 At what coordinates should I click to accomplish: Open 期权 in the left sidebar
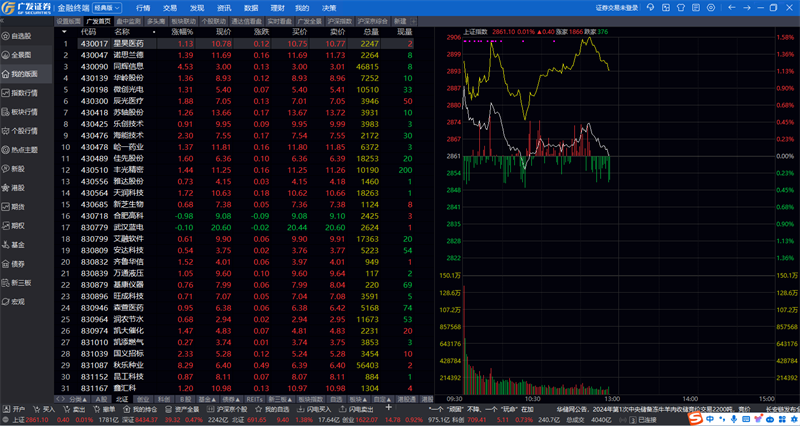click(14, 225)
